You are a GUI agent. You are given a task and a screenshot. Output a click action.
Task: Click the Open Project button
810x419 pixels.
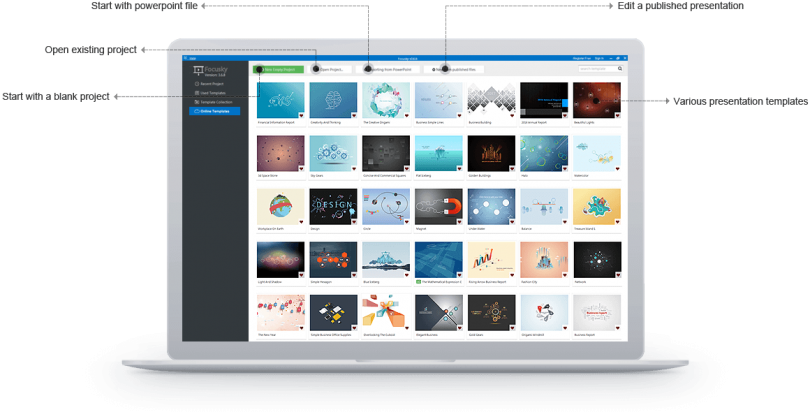point(331,69)
